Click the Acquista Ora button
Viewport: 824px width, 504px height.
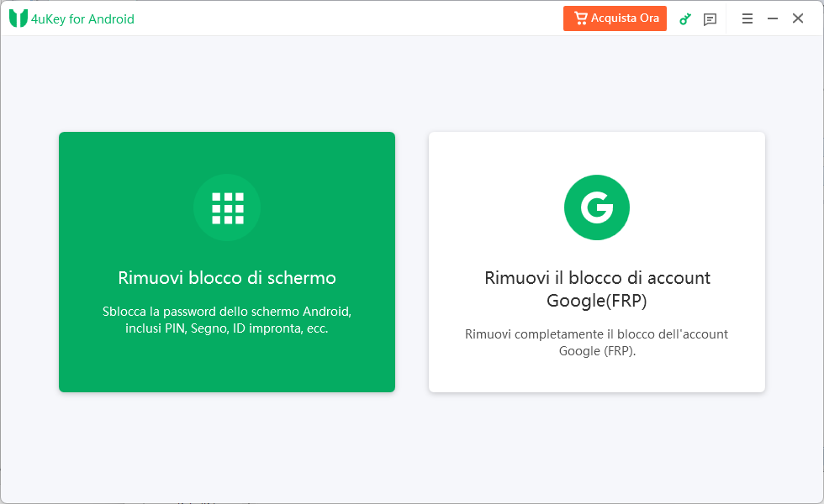(615, 18)
